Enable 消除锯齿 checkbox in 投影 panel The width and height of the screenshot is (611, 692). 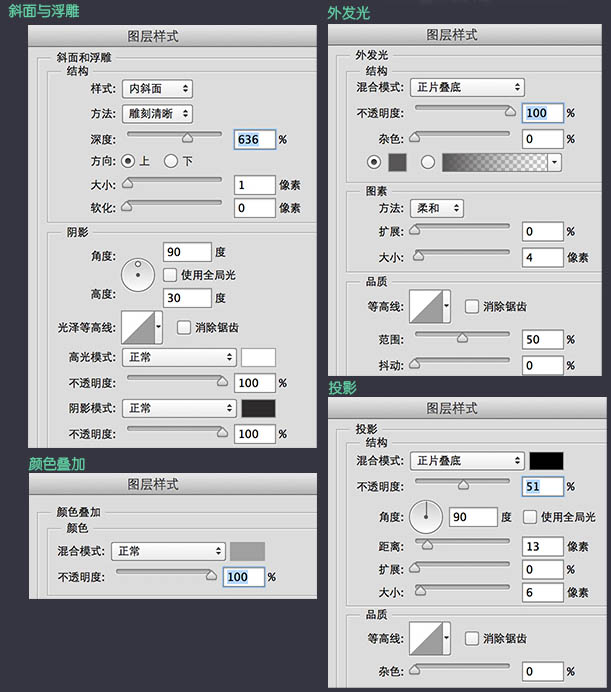click(x=472, y=638)
